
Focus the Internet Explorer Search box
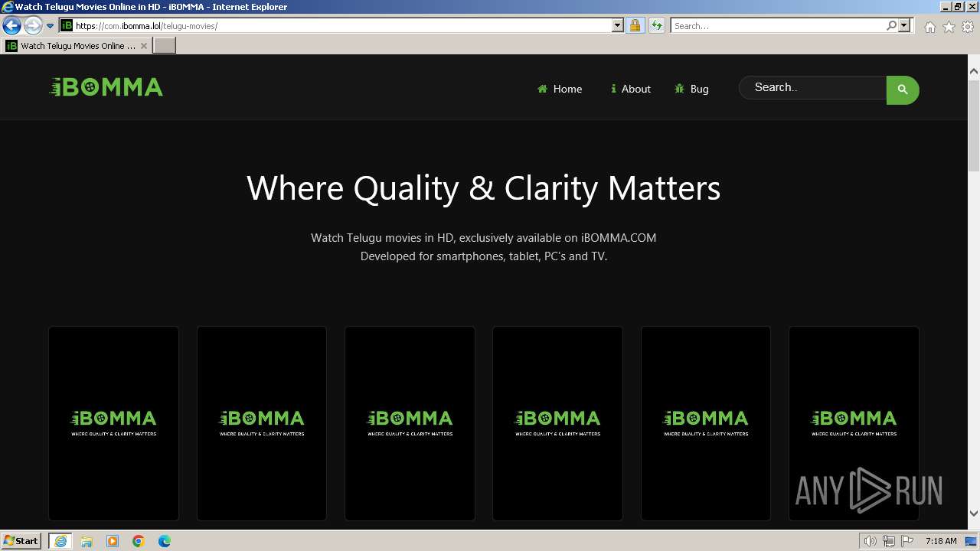(778, 25)
